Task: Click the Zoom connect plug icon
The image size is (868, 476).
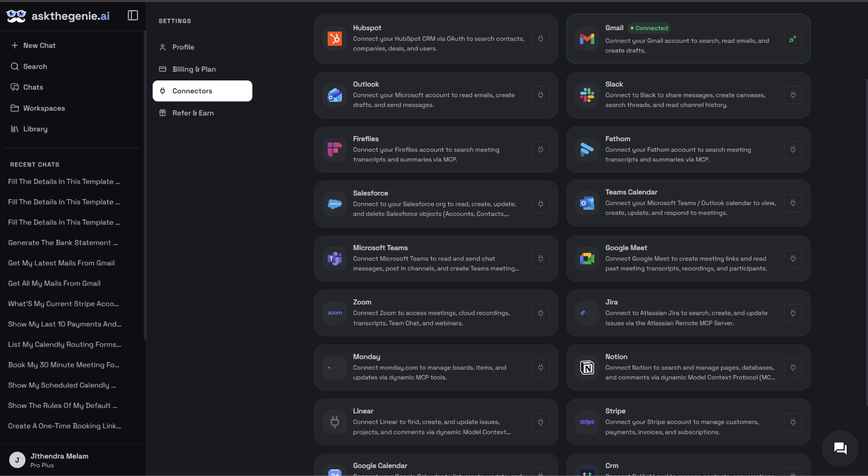Action: pyautogui.click(x=540, y=313)
